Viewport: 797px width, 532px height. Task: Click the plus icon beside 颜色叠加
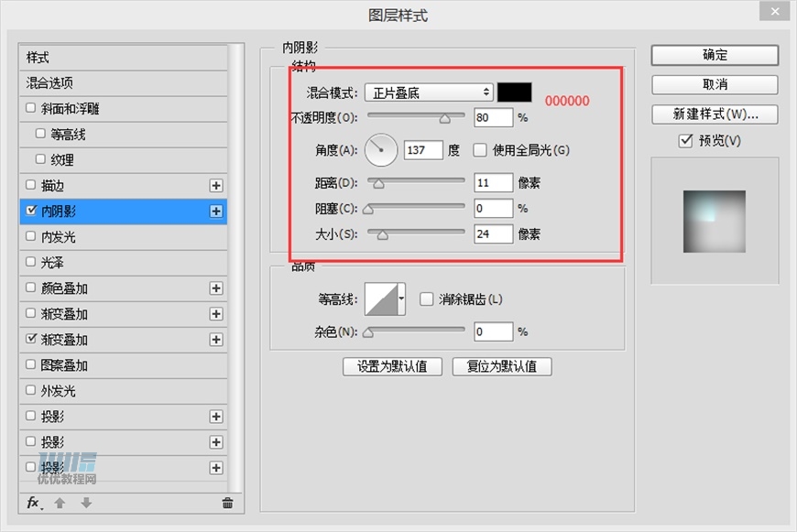tap(216, 288)
